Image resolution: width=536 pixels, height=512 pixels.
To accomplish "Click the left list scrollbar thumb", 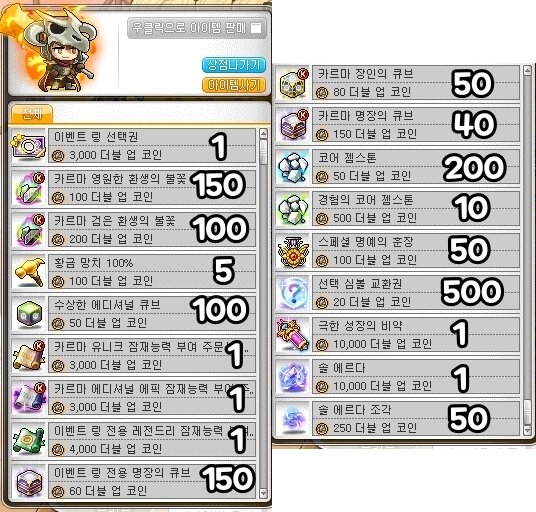I will pos(263,152).
